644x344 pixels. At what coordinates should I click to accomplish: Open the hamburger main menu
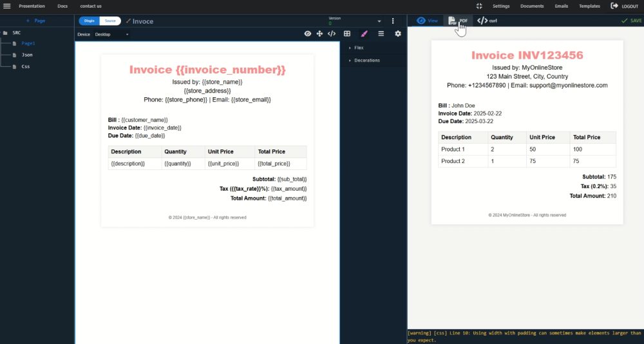point(7,6)
